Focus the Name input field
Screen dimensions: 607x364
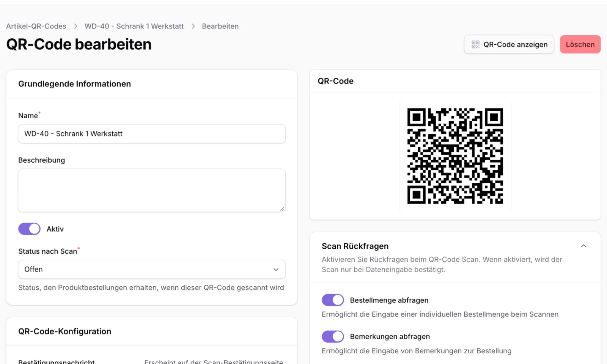(x=152, y=134)
